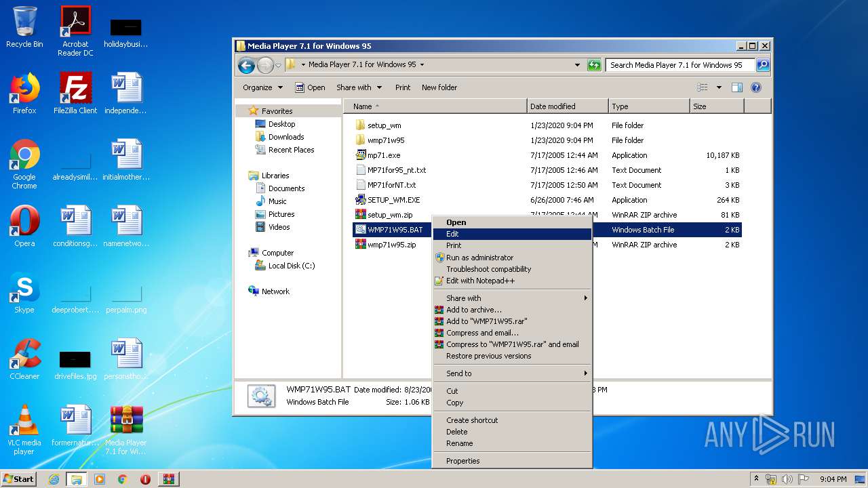Screen dimensions: 868x488
Task: Choose Open in the context menu
Action: [513, 222]
